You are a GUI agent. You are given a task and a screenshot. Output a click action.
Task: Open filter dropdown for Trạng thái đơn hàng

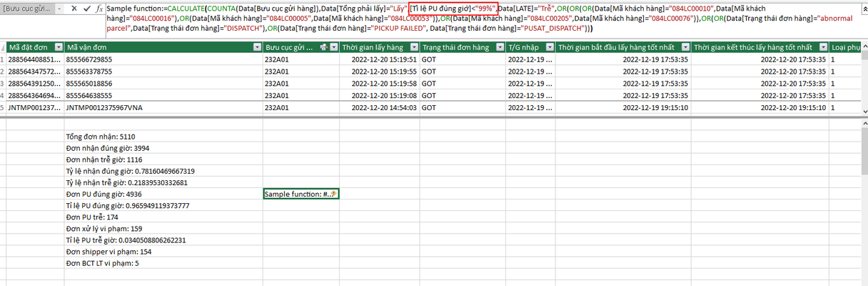499,47
